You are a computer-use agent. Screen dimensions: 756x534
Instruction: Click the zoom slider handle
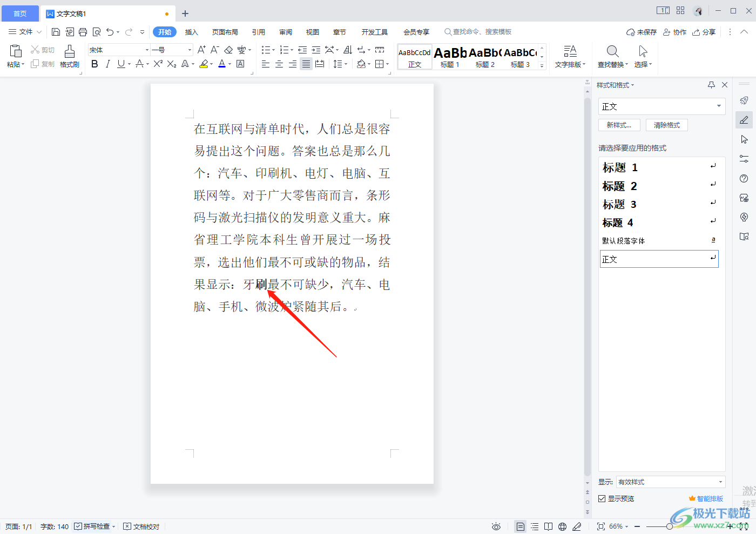670,526
